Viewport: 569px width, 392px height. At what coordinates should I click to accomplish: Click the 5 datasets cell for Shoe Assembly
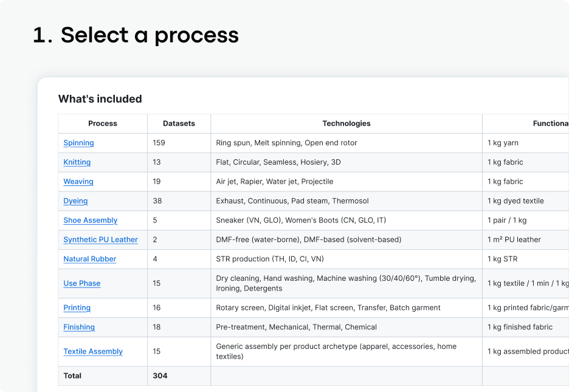tap(179, 220)
